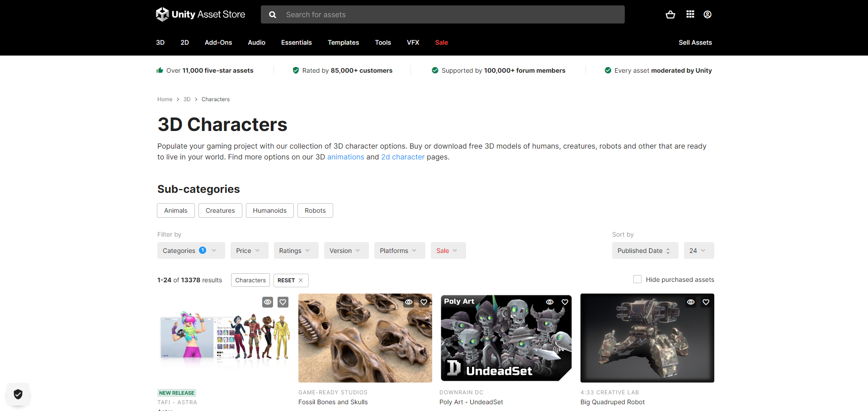The width and height of the screenshot is (868, 411).
Task: Open 4:33 CREATIVE LAB publisher page
Action: (x=610, y=392)
